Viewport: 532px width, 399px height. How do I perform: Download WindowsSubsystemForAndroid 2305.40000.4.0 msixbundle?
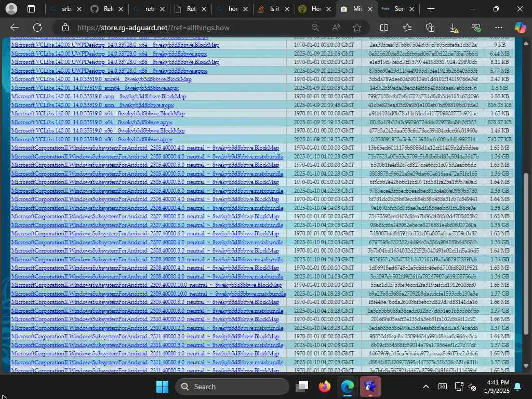147,156
